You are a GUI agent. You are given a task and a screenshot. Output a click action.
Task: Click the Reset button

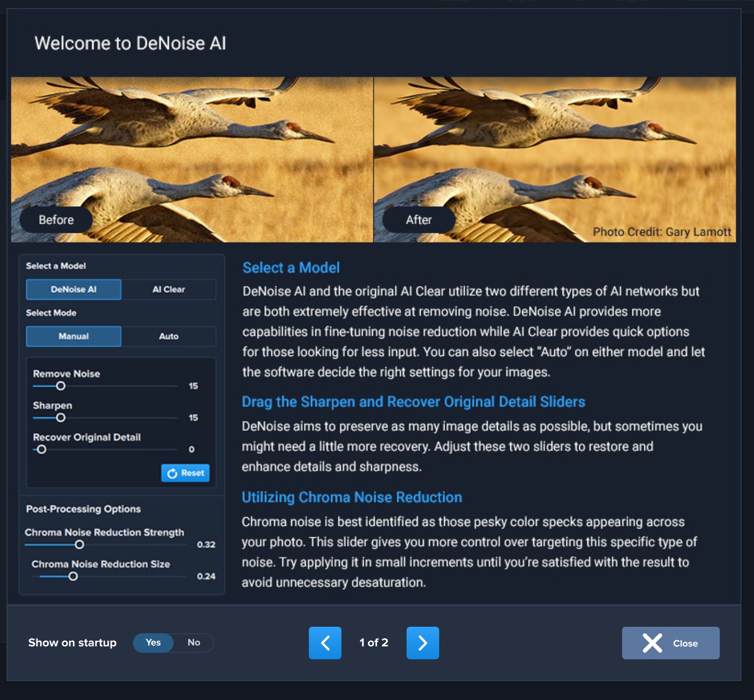pos(186,473)
